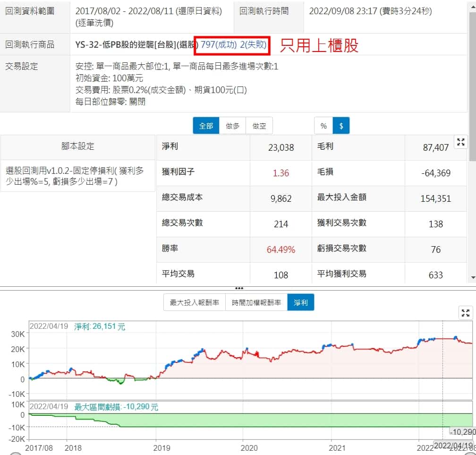Click the statistics panel scroll-down arrow

[x=473, y=278]
